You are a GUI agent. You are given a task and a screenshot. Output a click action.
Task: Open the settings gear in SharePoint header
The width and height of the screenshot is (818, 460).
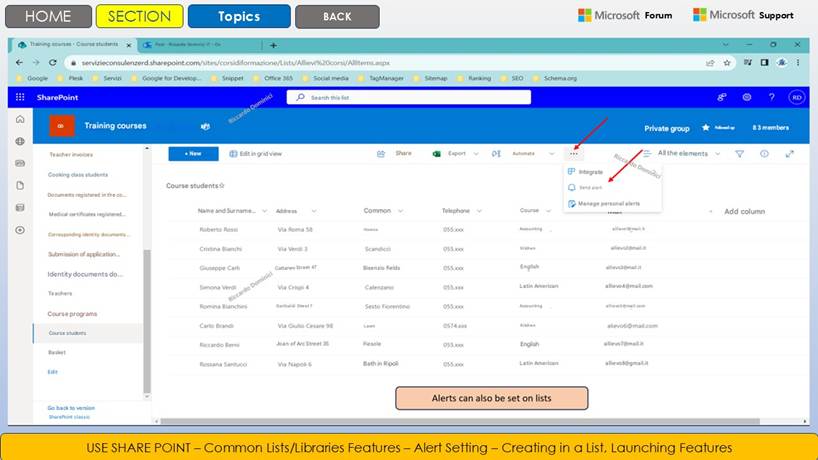coord(747,97)
